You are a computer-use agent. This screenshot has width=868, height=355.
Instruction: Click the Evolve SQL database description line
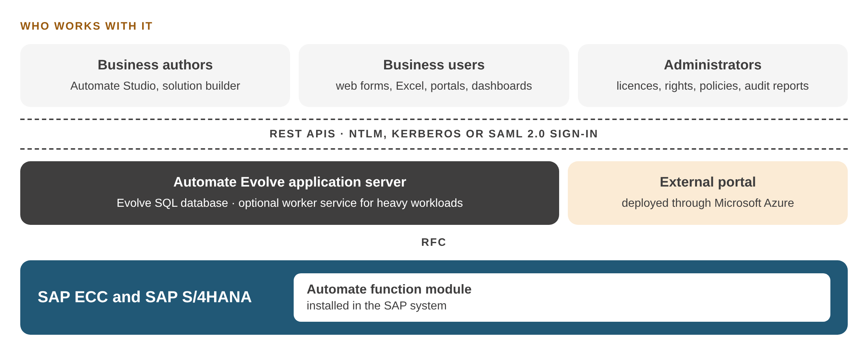(290, 203)
